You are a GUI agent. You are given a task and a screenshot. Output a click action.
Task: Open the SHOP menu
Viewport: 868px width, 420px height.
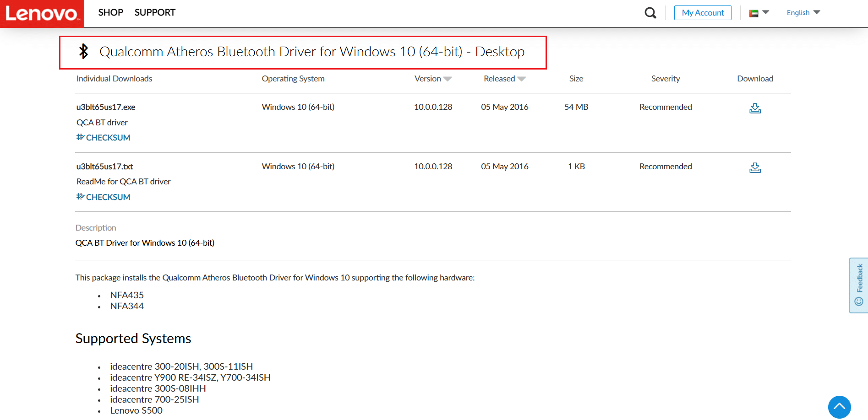tap(110, 12)
